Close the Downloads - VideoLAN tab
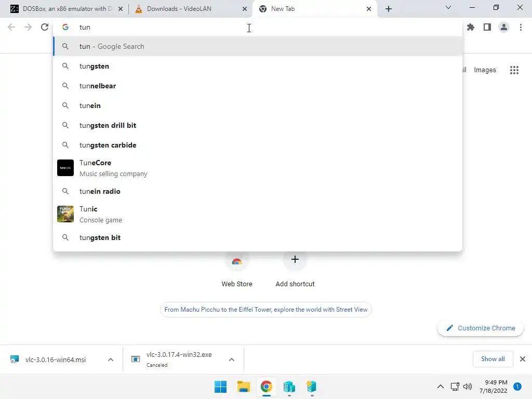This screenshot has width=532, height=399. pyautogui.click(x=245, y=9)
